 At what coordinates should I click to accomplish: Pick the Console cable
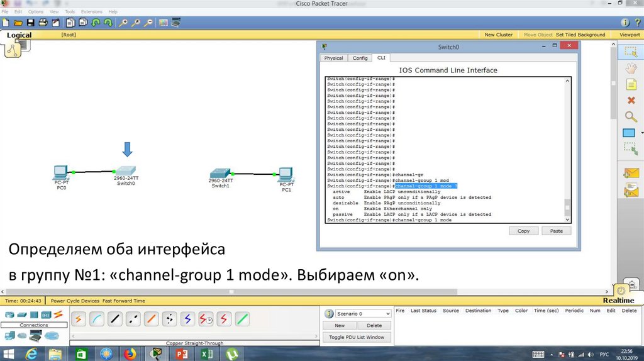tap(96, 319)
